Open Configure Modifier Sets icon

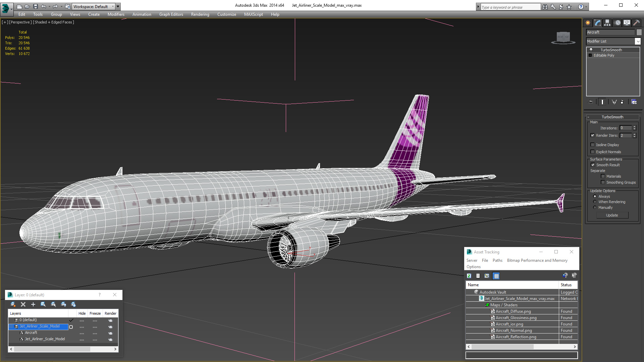point(634,102)
